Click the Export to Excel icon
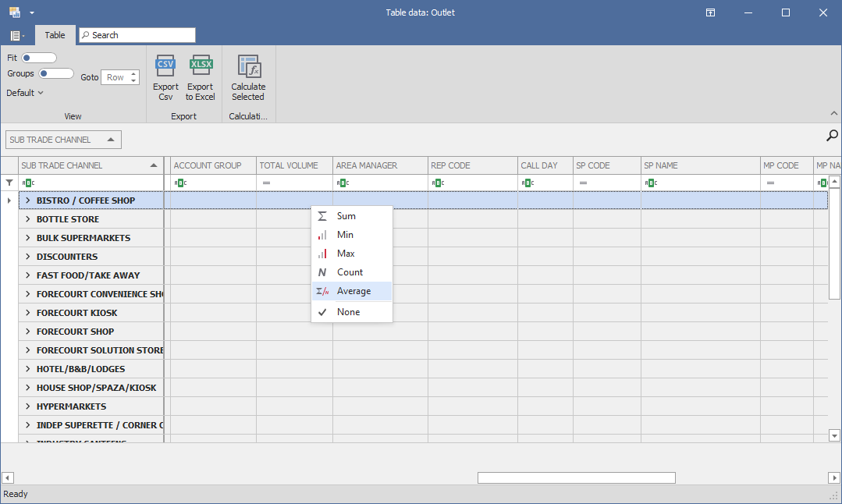The height and width of the screenshot is (504, 842). (201, 66)
